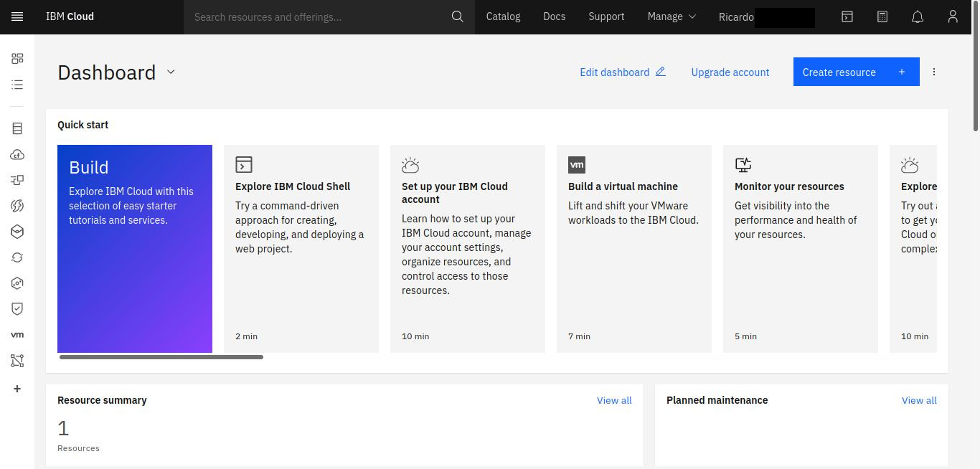Image resolution: width=980 pixels, height=469 pixels.
Task: Click View all in Planned maintenance
Action: click(x=919, y=400)
